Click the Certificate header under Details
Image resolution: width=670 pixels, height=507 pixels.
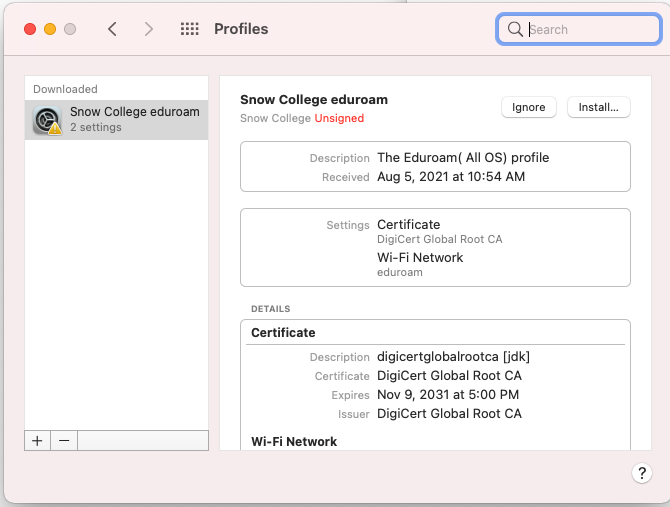click(283, 332)
